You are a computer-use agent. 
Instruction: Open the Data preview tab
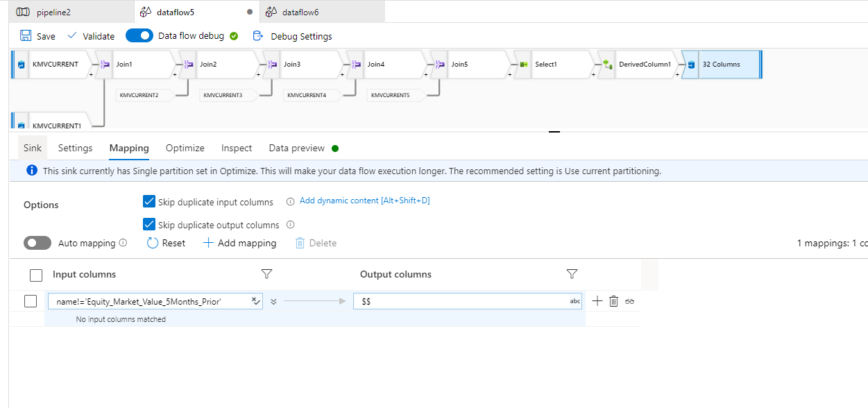pyautogui.click(x=296, y=148)
